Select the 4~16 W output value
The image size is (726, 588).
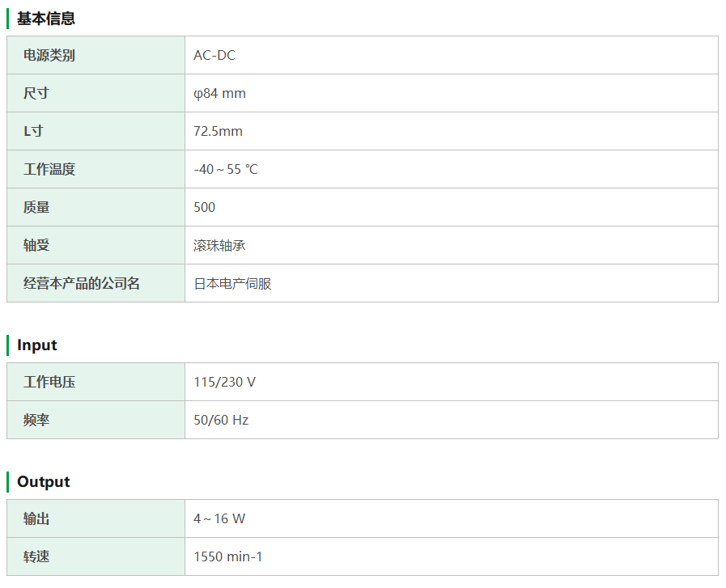(219, 518)
